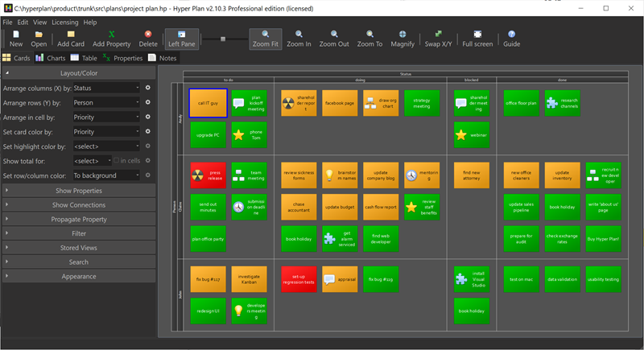Click the card size slider handle
Screen dimensions: 644x350
(224, 39)
